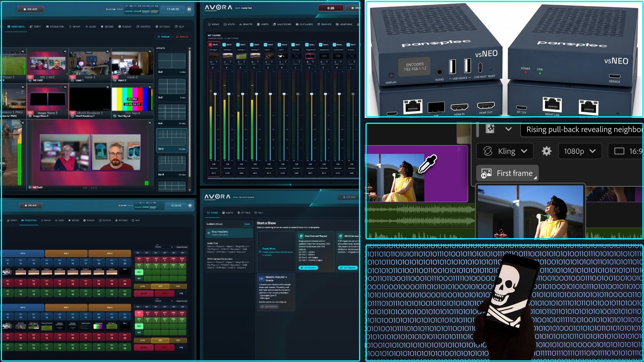Click the red Remove button above multiview
Viewport: 644px width, 362px height.
tap(182, 37)
